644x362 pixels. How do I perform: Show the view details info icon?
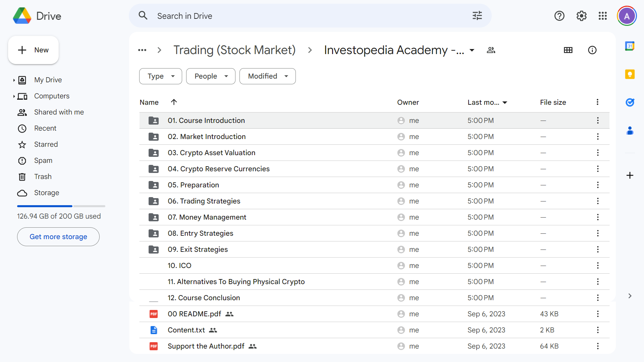[592, 50]
